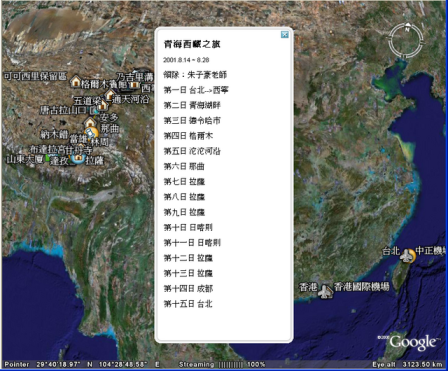Select the 拉薩 placemark icon
The height and width of the screenshot is (371, 448).
tap(78, 157)
